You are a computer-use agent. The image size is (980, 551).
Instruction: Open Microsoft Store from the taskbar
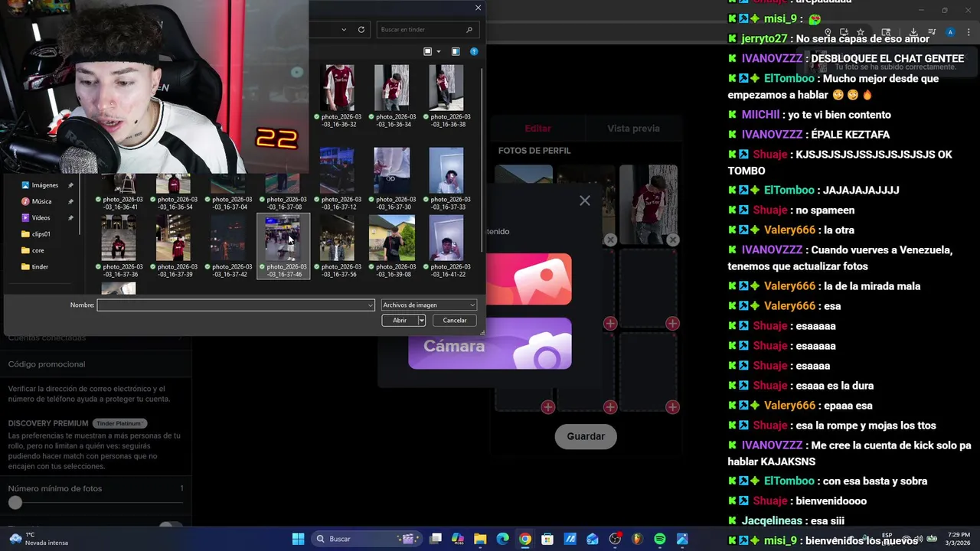pyautogui.click(x=547, y=539)
